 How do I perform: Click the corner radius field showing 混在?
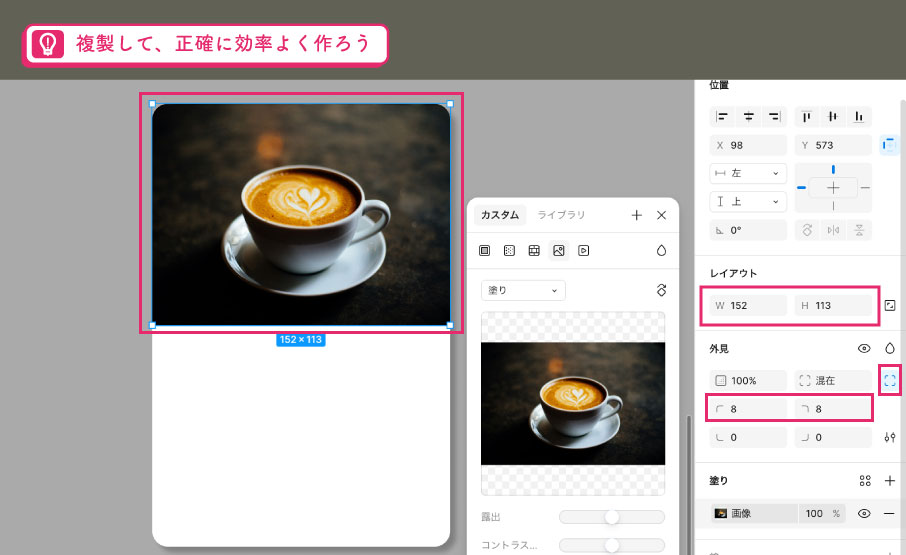(833, 381)
